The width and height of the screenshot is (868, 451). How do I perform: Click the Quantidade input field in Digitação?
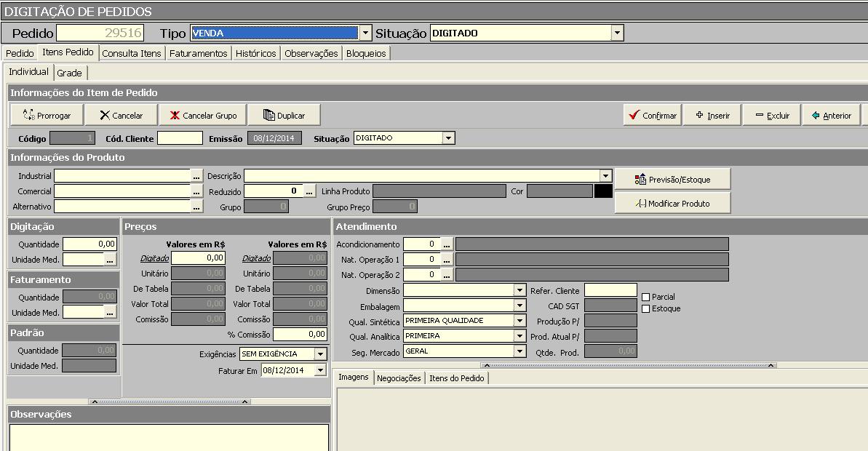[x=89, y=244]
